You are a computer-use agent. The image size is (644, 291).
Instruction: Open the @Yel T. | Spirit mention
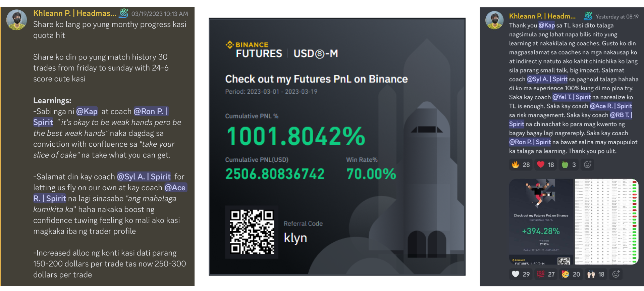pos(572,97)
